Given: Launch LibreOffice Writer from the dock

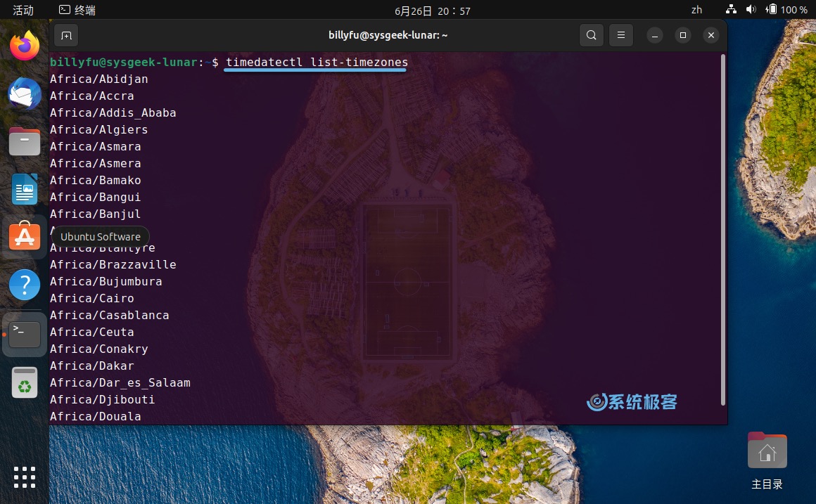Looking at the screenshot, I should click(x=25, y=189).
